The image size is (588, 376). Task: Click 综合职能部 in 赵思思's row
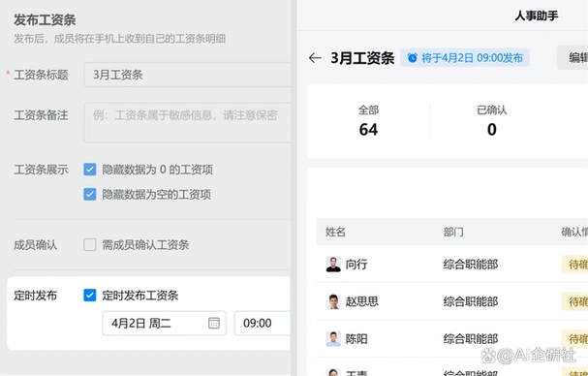click(471, 301)
